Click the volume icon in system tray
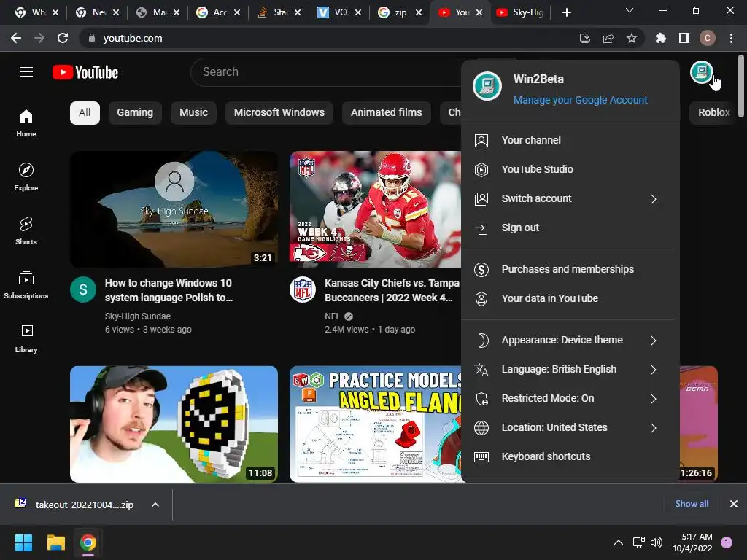Image resolution: width=747 pixels, height=560 pixels. point(657,542)
